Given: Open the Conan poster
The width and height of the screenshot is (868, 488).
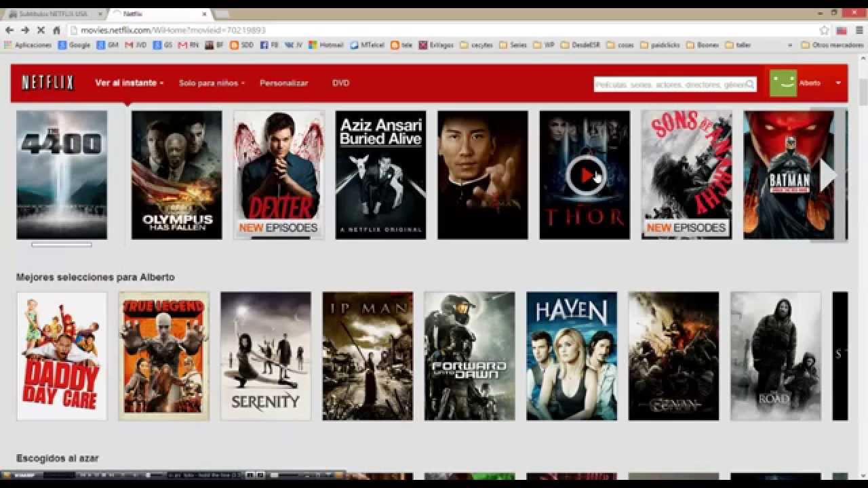Looking at the screenshot, I should click(673, 356).
